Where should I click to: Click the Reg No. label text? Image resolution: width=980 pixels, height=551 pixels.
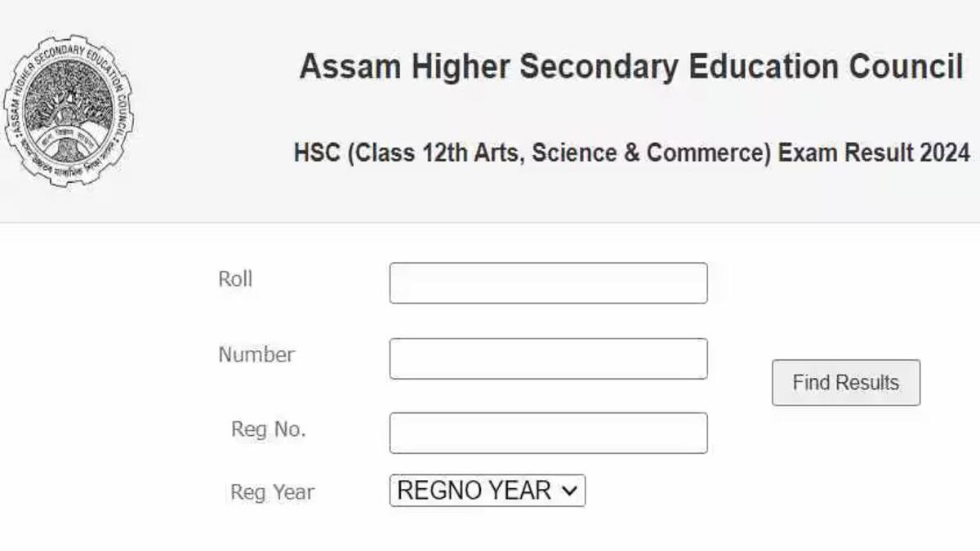tap(269, 429)
